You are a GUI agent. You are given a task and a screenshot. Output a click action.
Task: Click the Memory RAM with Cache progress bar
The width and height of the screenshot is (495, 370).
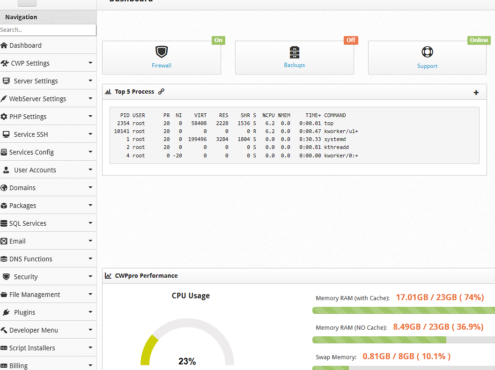[403, 311]
